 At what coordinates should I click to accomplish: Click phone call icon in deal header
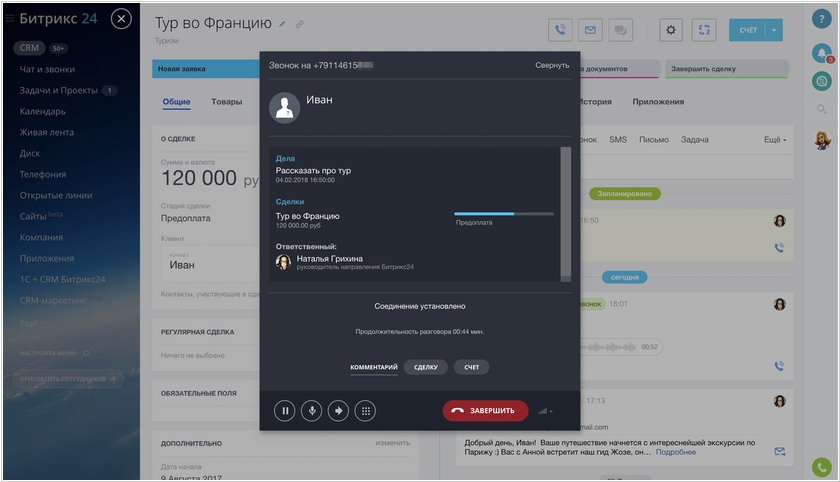tap(560, 30)
